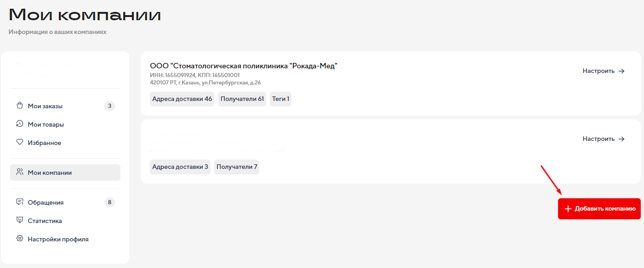This screenshot has height=268, width=644.
Task: Click the shopping bag icon for Мои заказы
Action: tap(20, 106)
